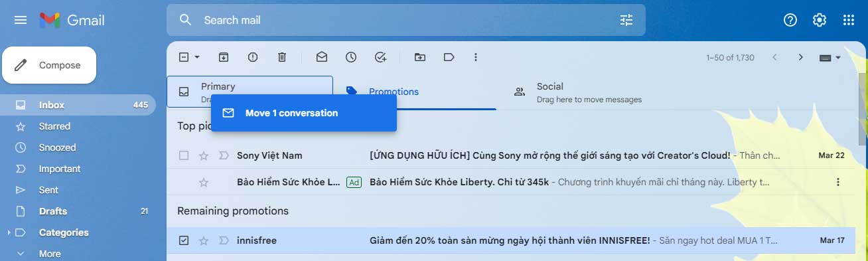Mark the Sony Việt Nam email as important
Image resolution: width=868 pixels, height=261 pixels.
[224, 155]
